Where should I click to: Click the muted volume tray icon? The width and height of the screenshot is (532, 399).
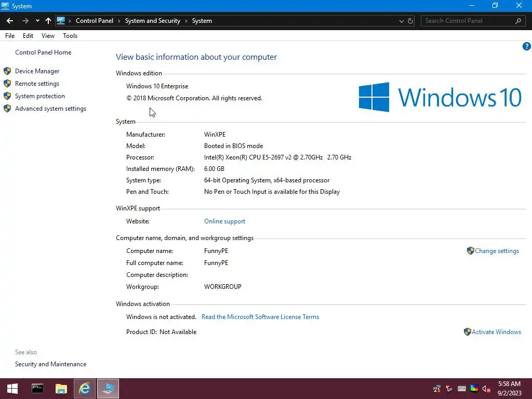[x=486, y=389]
